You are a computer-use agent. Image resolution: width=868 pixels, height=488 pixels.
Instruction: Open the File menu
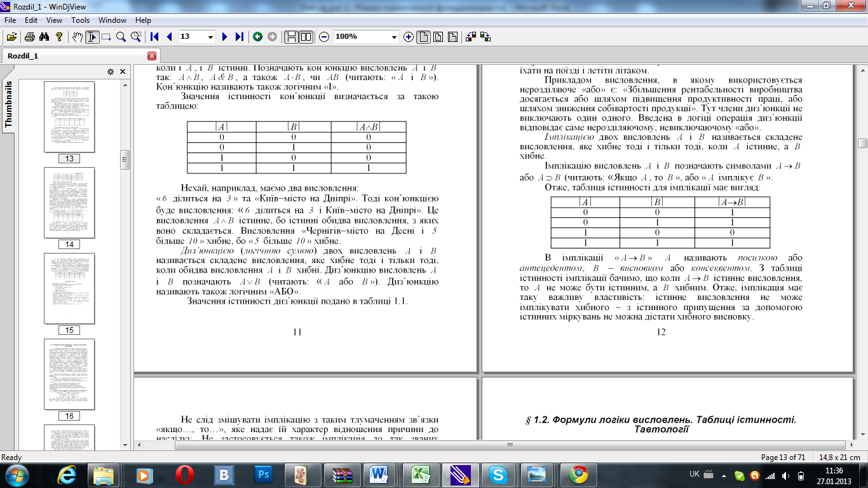tap(10, 20)
